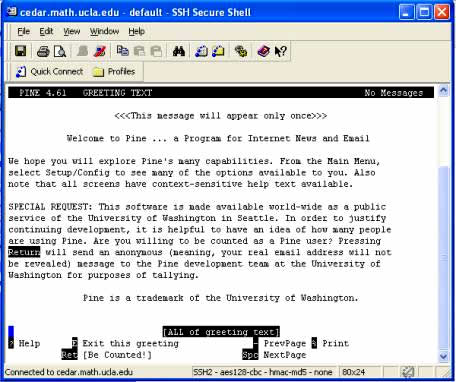Click the Print printer icon in toolbar
The image size is (456, 382).
(43, 51)
